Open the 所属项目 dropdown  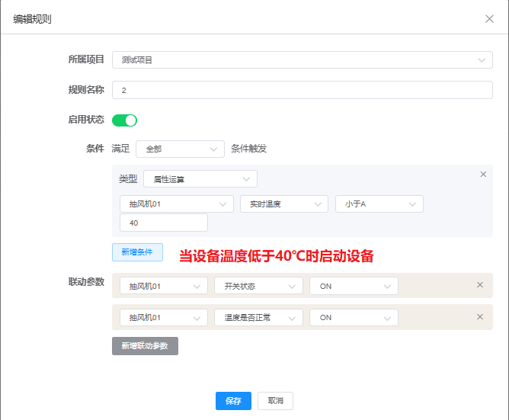coord(303,59)
